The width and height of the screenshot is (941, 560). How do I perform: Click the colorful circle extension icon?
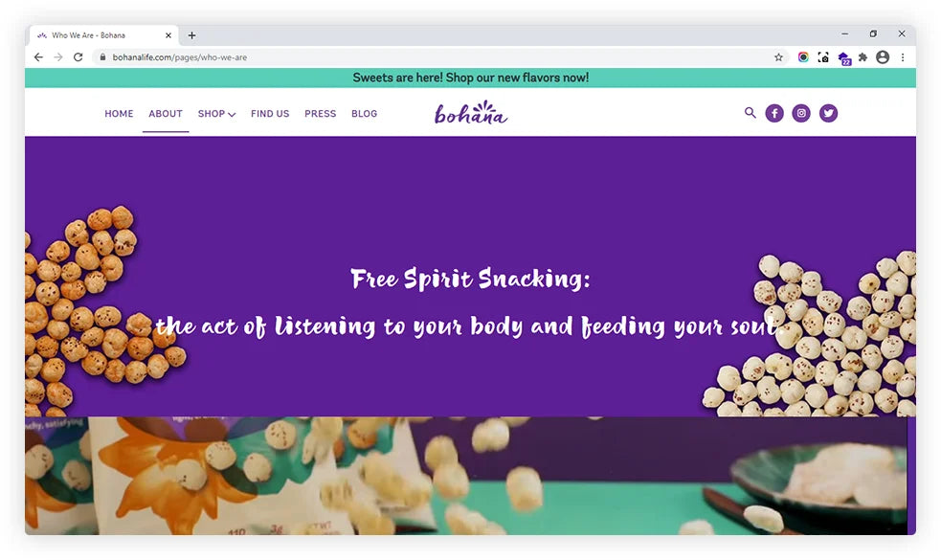click(803, 57)
